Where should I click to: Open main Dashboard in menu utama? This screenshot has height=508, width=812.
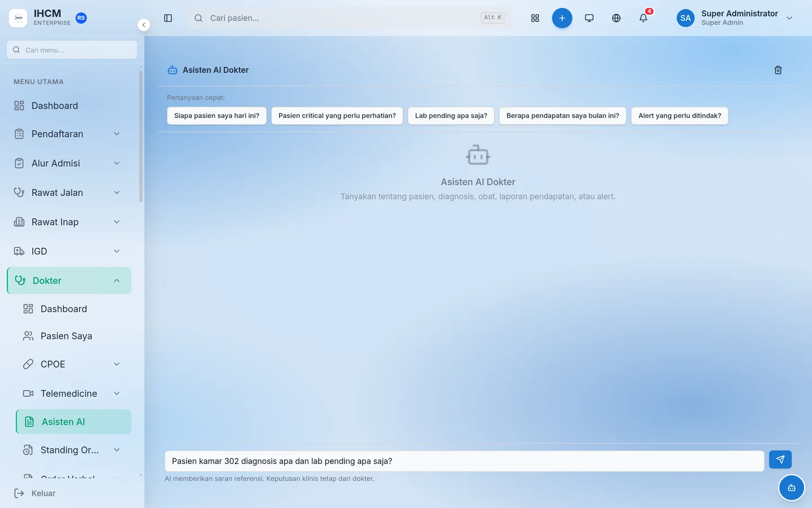click(69, 106)
